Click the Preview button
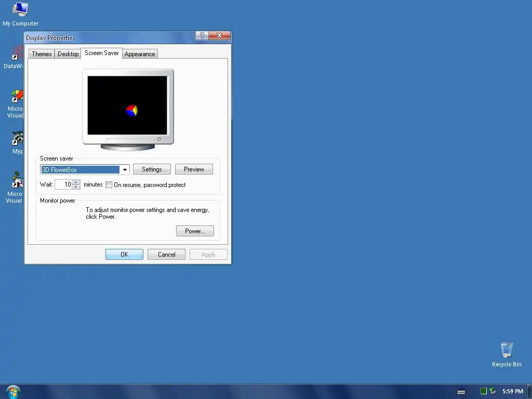Image resolution: width=532 pixels, height=399 pixels. 194,169
